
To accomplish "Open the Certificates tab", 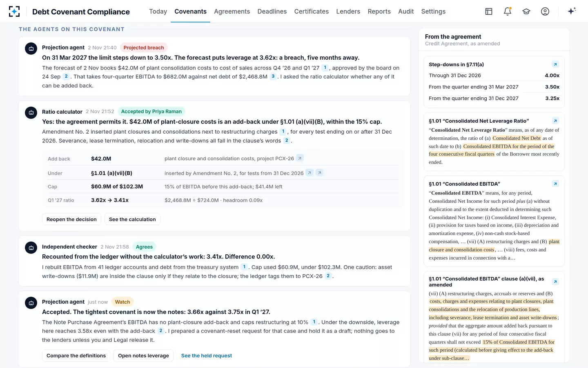I will click(x=312, y=11).
